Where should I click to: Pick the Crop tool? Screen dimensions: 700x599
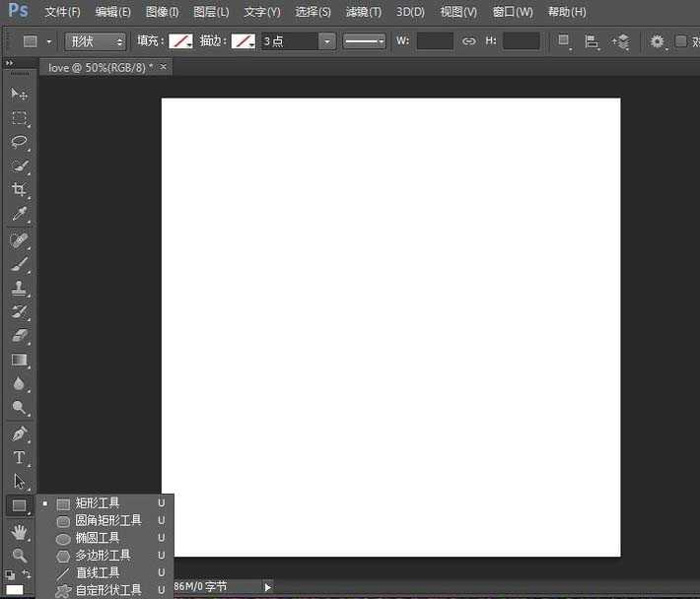(x=19, y=189)
